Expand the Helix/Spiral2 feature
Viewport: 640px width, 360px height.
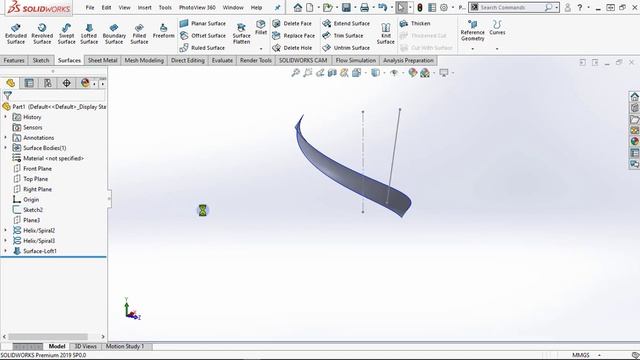click(6, 231)
